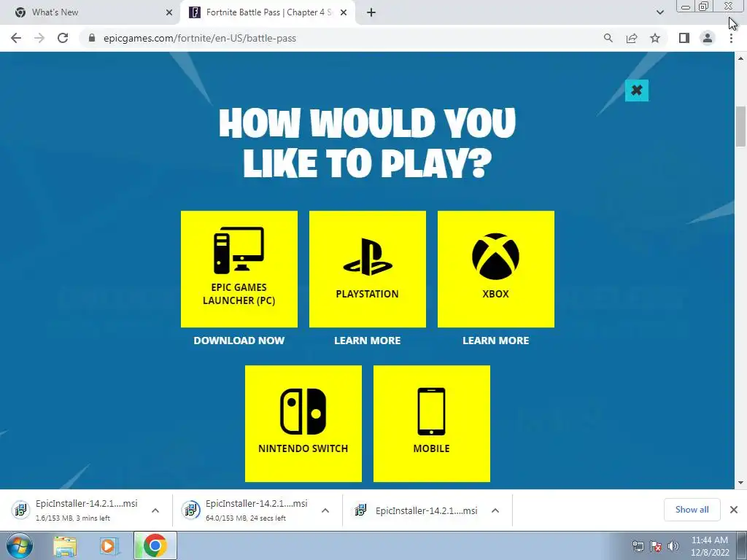The width and height of the screenshot is (747, 560).
Task: Close the platform selection overlay with the X
Action: pyautogui.click(x=636, y=90)
